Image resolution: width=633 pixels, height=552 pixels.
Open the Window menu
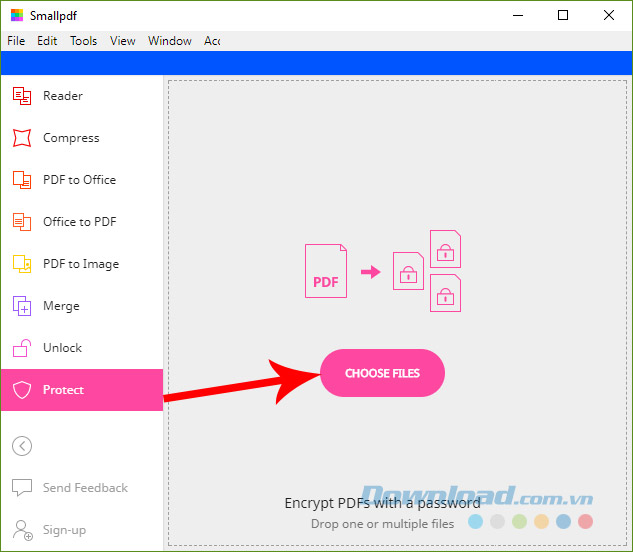point(170,41)
